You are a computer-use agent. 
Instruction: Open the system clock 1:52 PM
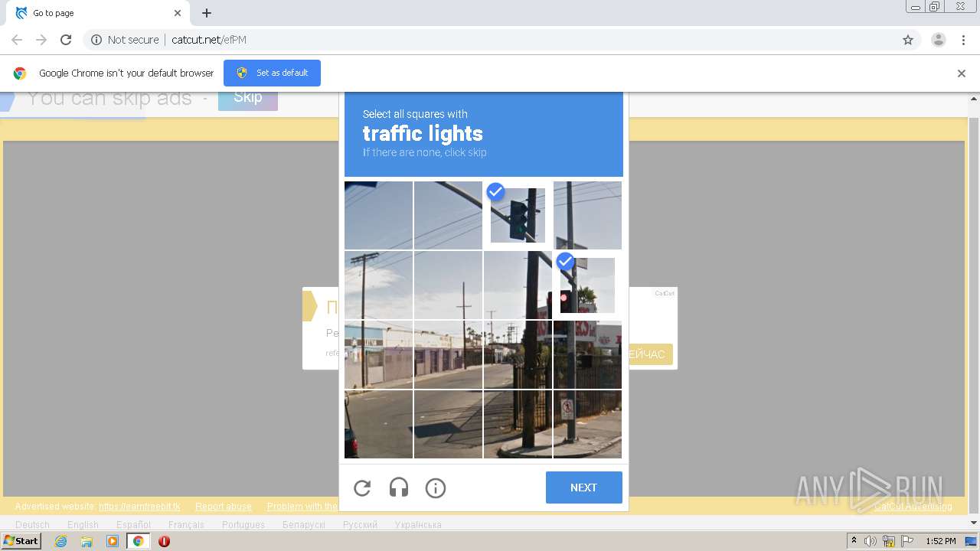[x=941, y=541]
